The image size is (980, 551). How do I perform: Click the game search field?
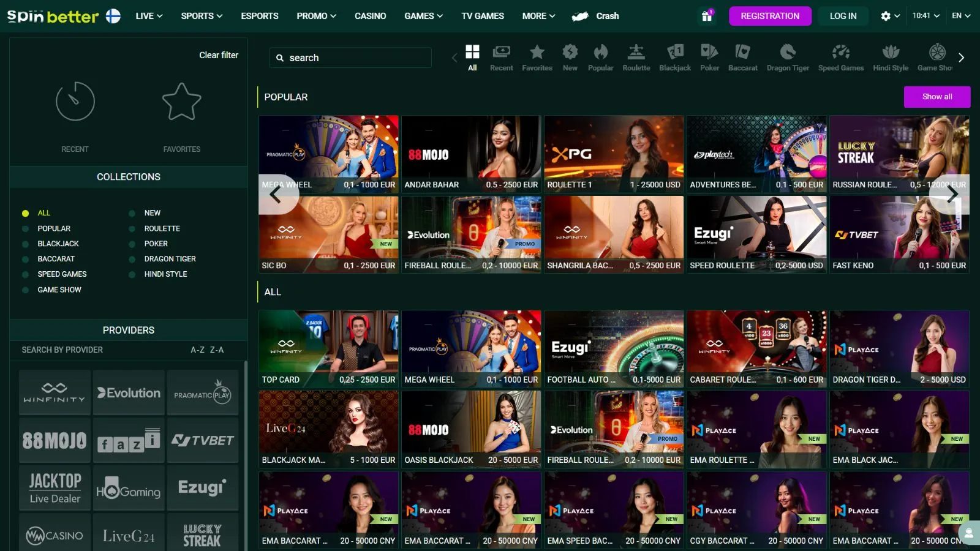[355, 58]
